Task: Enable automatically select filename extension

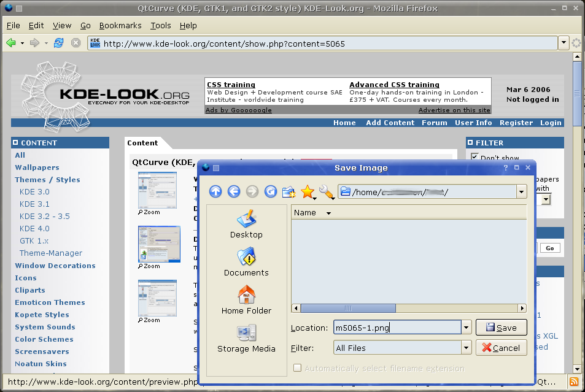Action: coord(297,368)
